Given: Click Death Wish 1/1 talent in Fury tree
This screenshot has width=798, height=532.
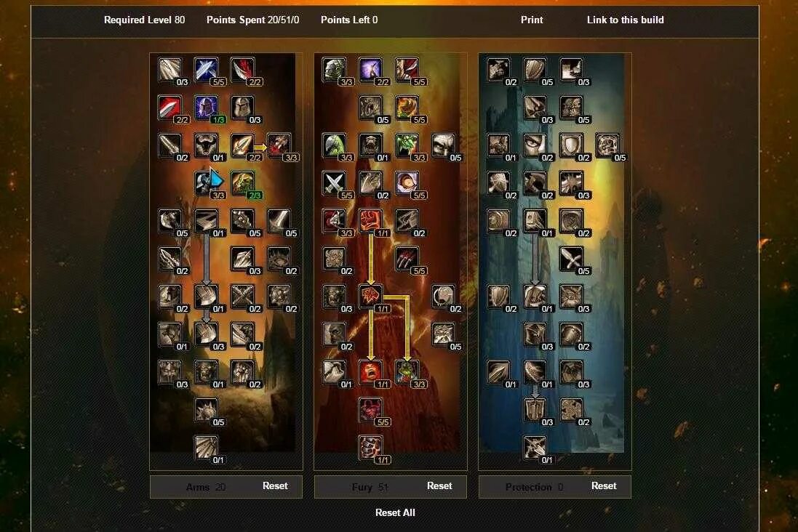Looking at the screenshot, I should tap(370, 221).
